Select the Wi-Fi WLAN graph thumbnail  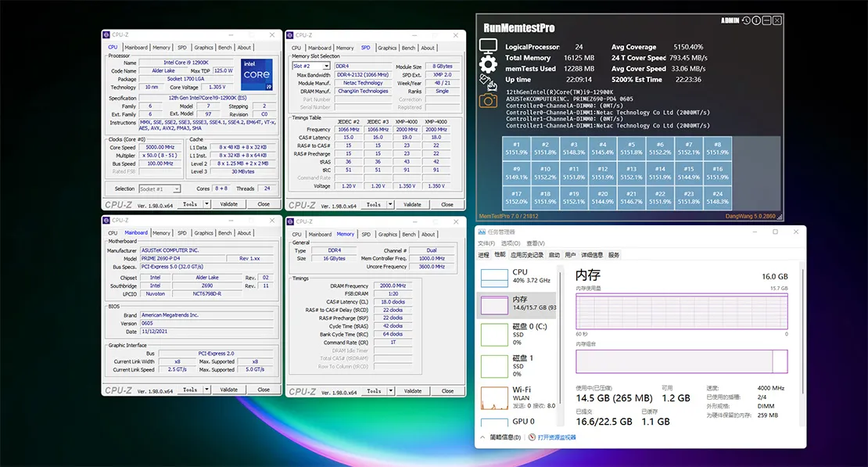tap(494, 397)
